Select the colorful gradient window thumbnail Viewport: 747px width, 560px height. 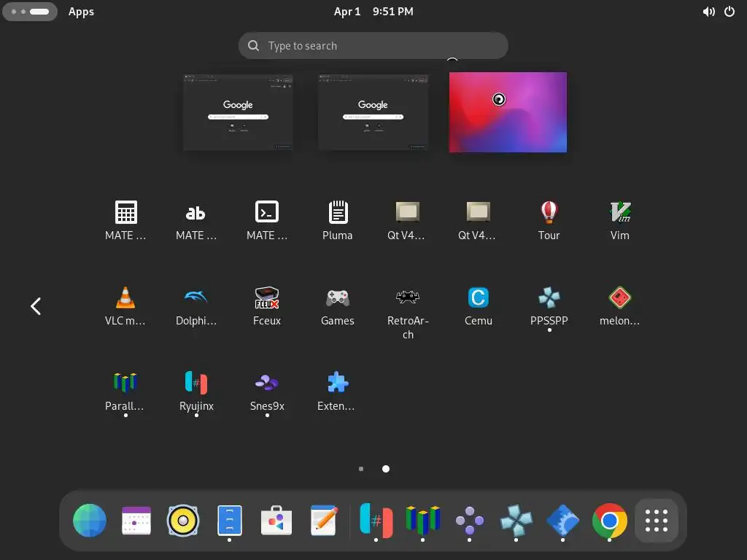pyautogui.click(x=508, y=112)
